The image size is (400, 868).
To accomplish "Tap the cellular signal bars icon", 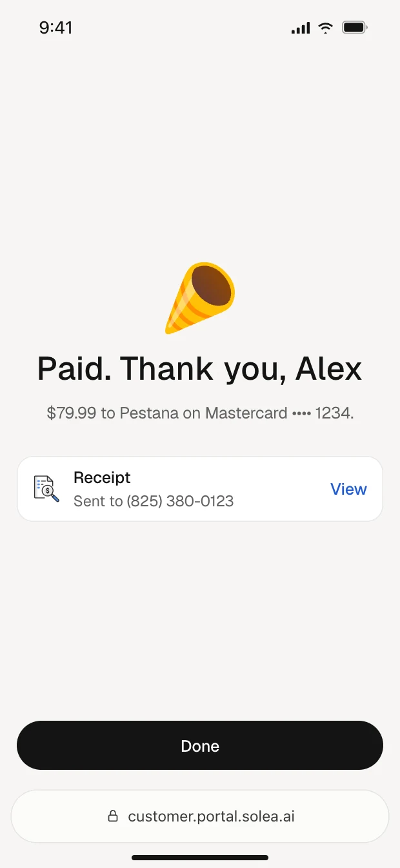I will pyautogui.click(x=301, y=28).
